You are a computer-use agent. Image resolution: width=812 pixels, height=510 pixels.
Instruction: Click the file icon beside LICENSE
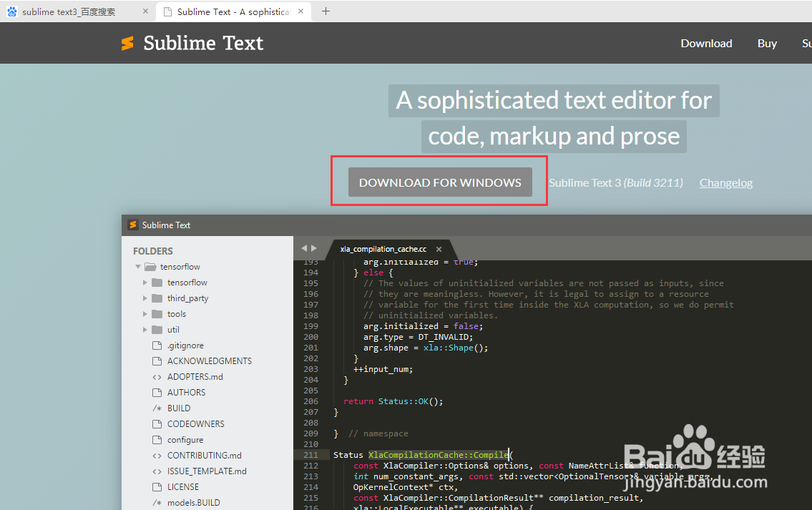point(157,486)
